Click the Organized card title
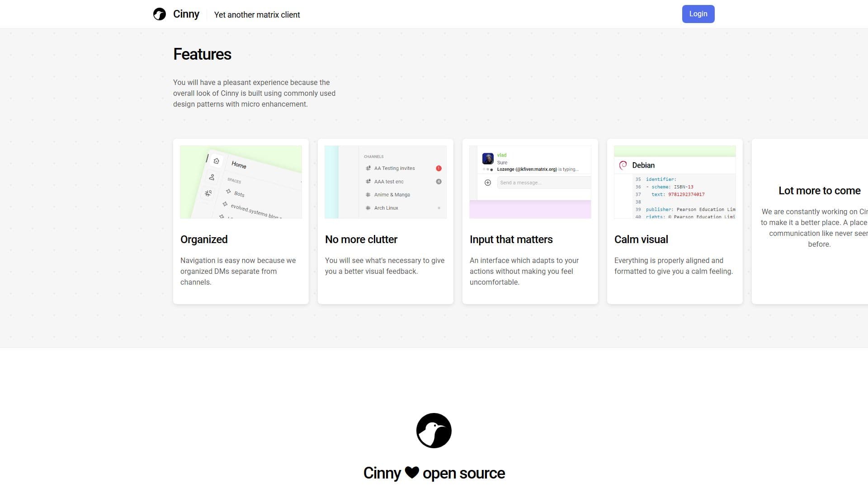The height and width of the screenshot is (488, 868). click(204, 239)
